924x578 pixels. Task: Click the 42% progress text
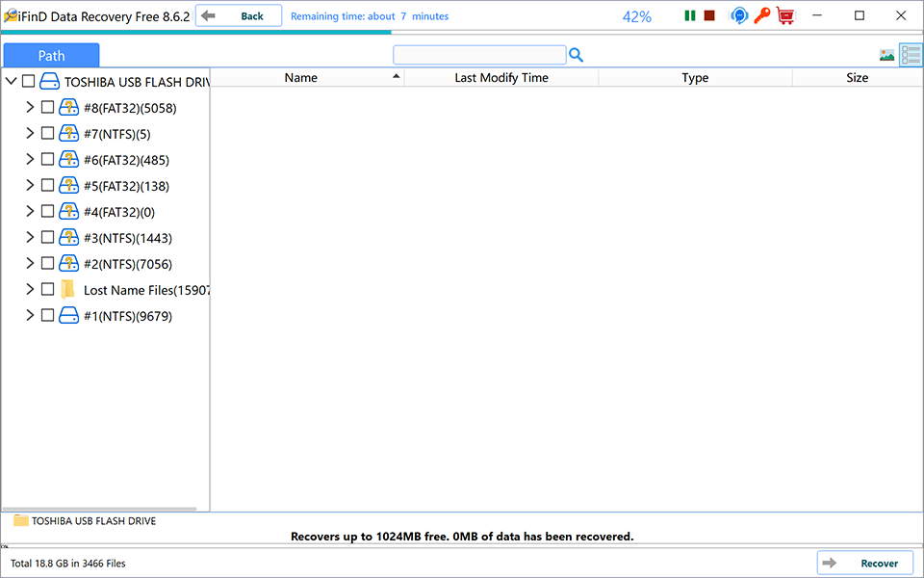pos(637,16)
